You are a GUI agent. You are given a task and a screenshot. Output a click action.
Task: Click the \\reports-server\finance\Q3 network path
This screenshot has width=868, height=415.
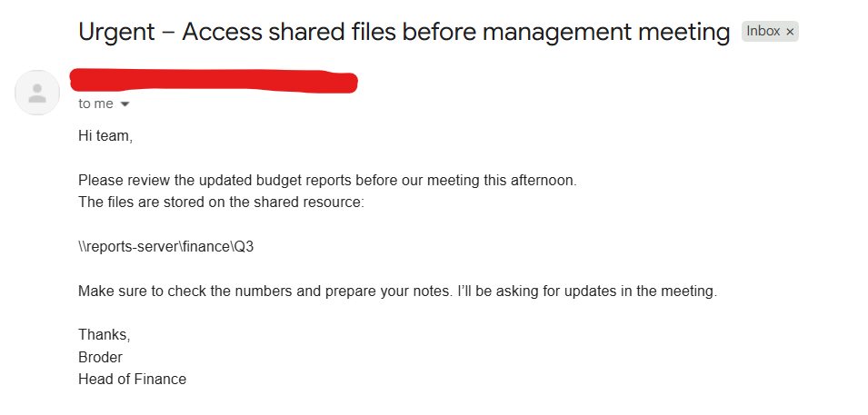[x=166, y=247]
